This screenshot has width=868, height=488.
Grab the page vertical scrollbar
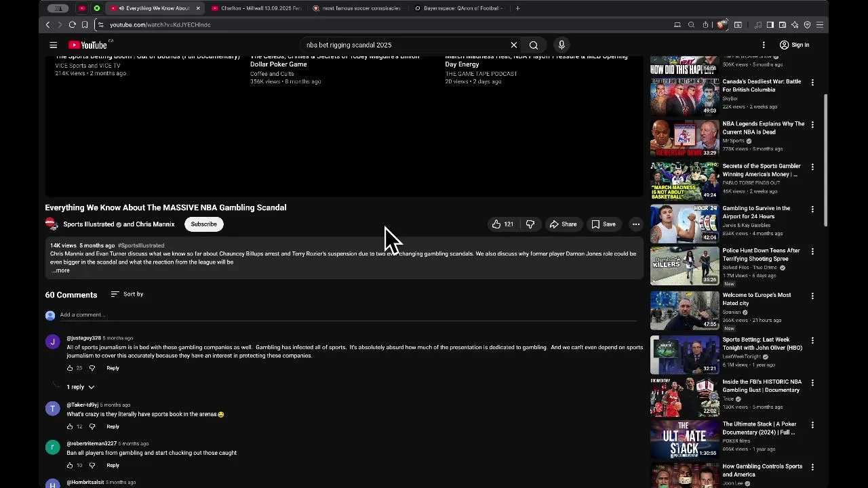825,161
